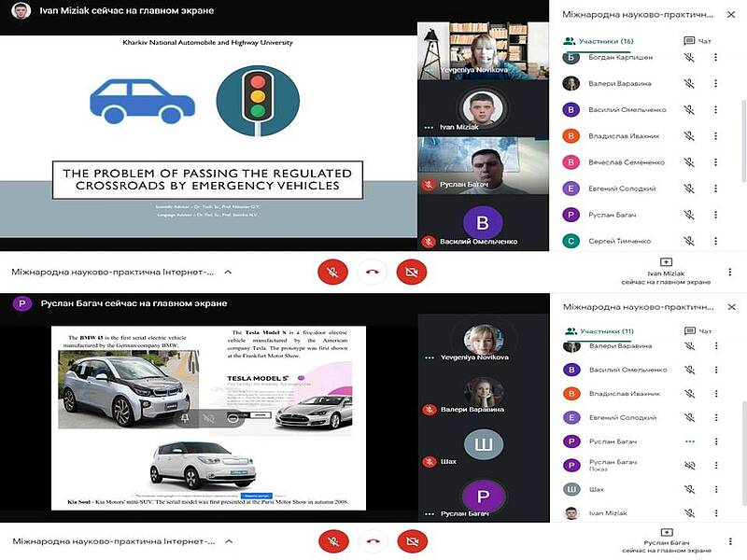Mute Вячеслав Семененко via his microphone icon

(689, 162)
